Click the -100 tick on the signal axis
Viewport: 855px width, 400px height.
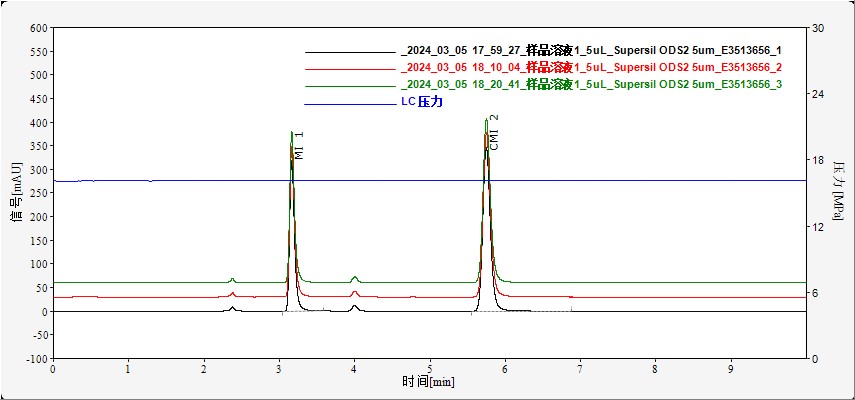36,358
